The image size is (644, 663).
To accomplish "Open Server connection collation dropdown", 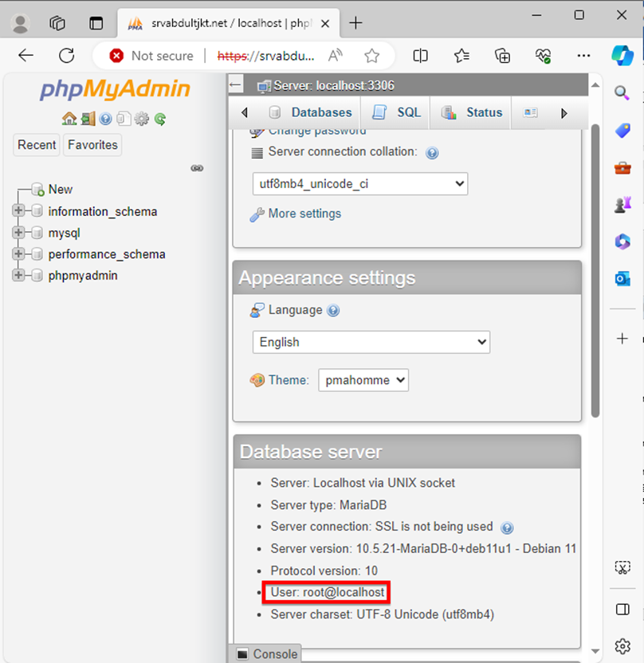I will [x=360, y=184].
